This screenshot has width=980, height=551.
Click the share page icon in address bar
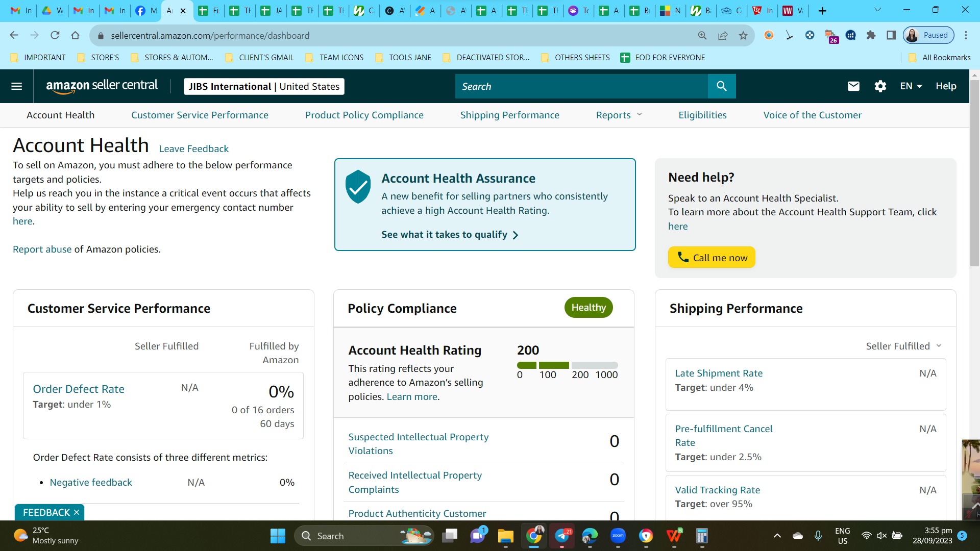pyautogui.click(x=723, y=35)
